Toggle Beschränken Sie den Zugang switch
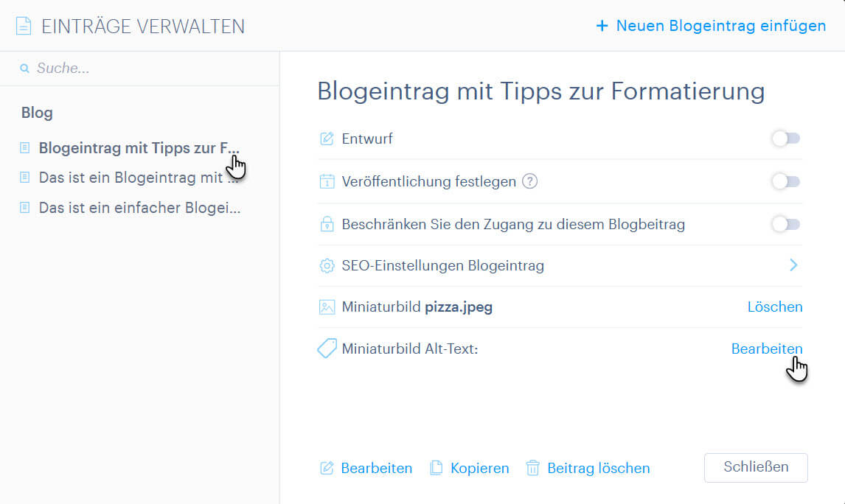 pos(786,224)
